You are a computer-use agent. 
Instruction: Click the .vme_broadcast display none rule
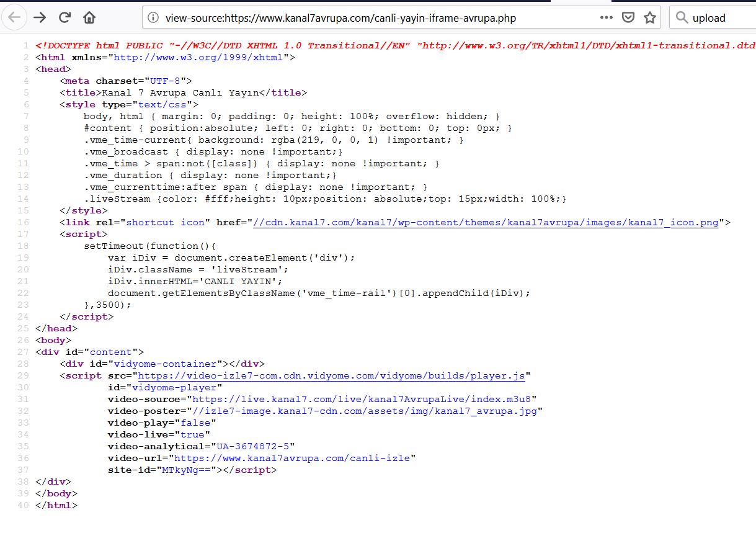pyautogui.click(x=213, y=151)
